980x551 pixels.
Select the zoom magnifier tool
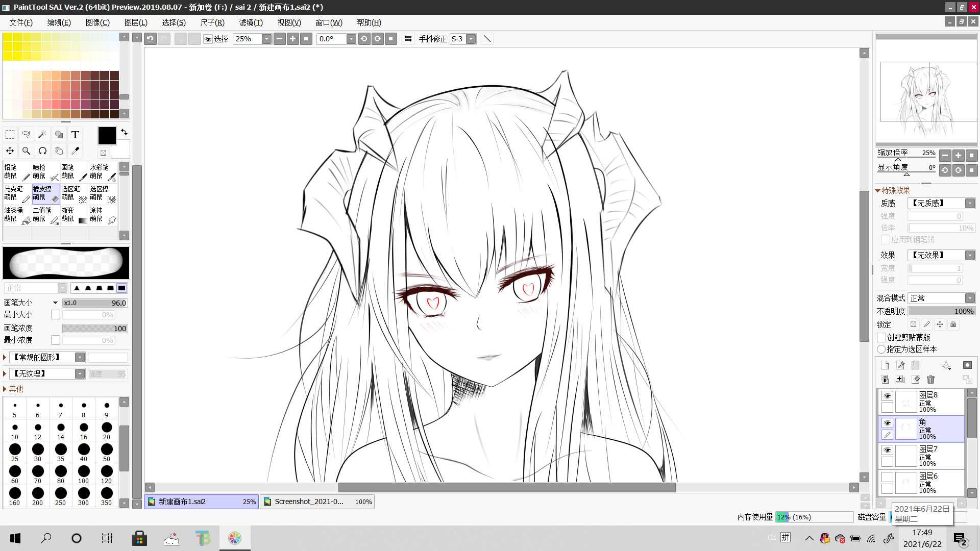coord(26,151)
